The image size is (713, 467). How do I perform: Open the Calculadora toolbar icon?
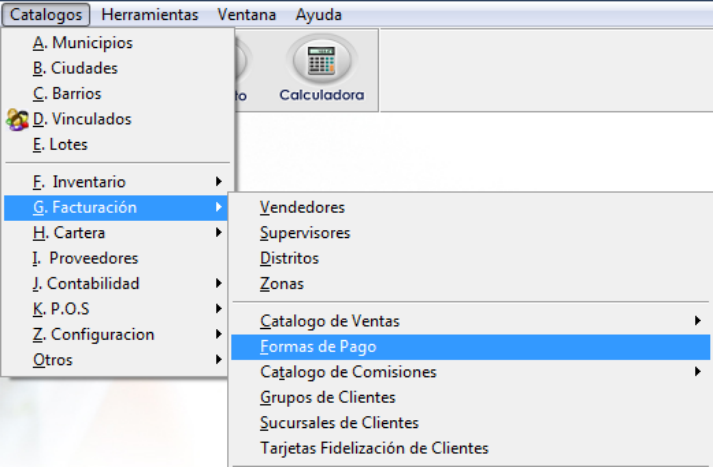coord(321,69)
